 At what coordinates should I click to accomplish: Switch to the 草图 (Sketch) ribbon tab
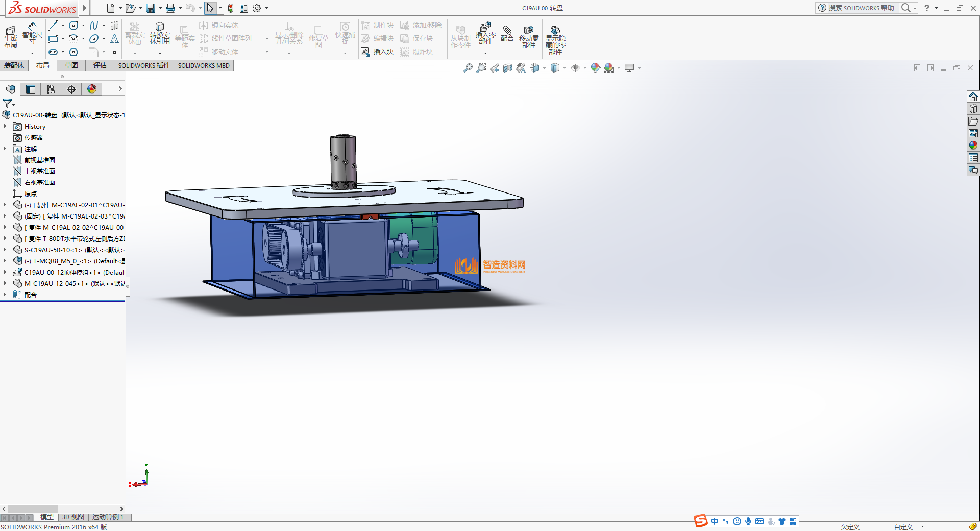pyautogui.click(x=71, y=65)
